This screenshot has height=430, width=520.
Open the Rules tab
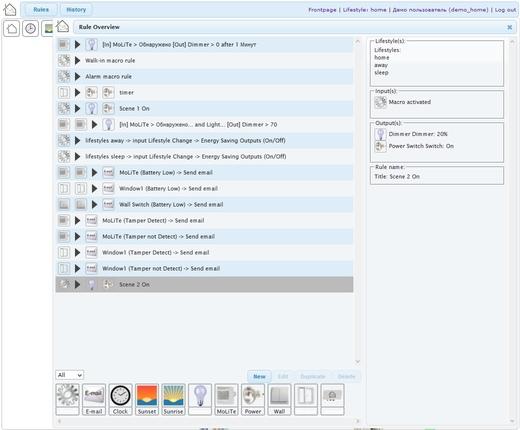41,10
